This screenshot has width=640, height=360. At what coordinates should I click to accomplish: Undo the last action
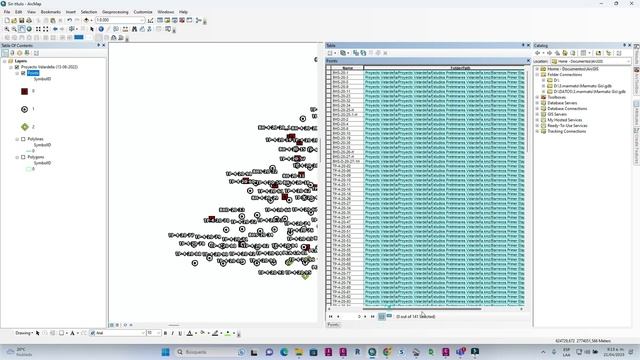point(69,20)
